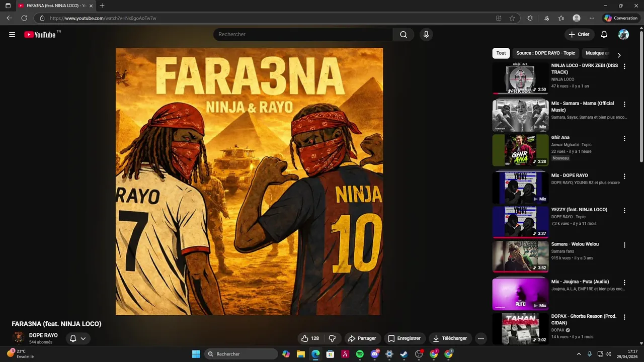Click the FARA3NA album art player
The height and width of the screenshot is (362, 644).
click(x=249, y=182)
